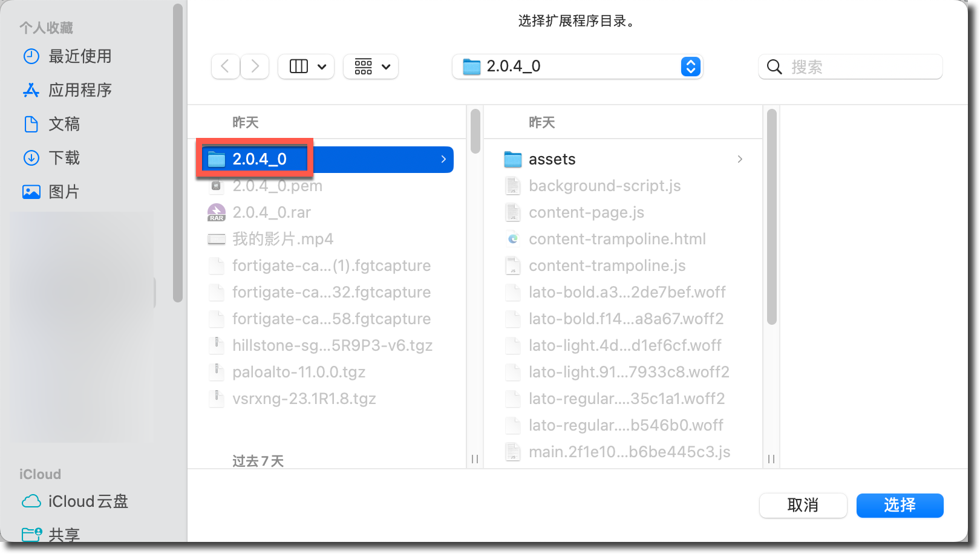Open the column view mode dropdown
Viewport: 980px width, 554px height.
pyautogui.click(x=308, y=67)
